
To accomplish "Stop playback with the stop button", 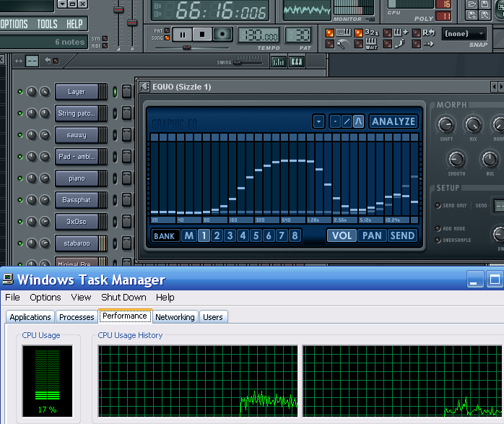I will (x=202, y=35).
